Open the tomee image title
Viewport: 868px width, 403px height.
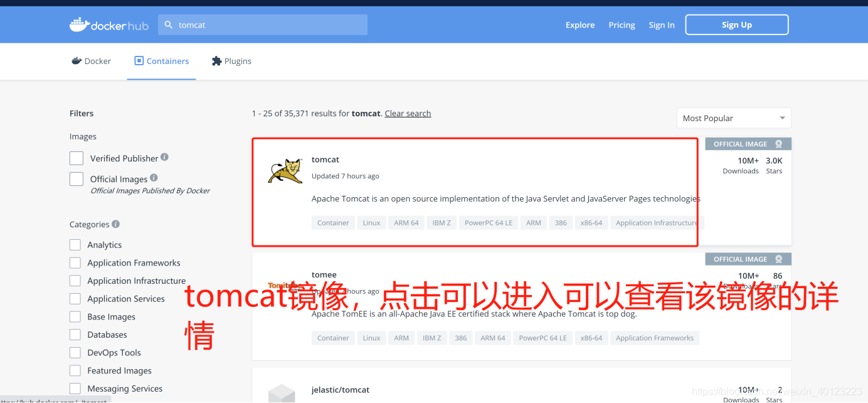tap(324, 275)
